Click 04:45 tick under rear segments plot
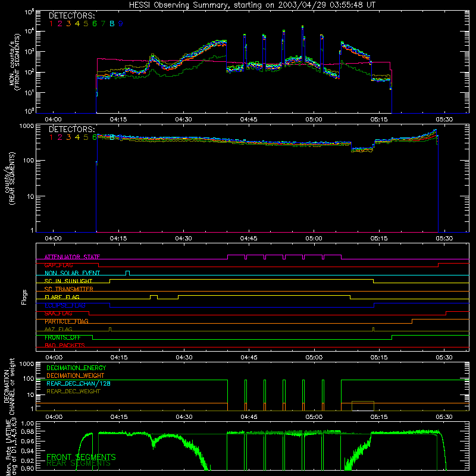The image size is (476, 476). click(249, 239)
